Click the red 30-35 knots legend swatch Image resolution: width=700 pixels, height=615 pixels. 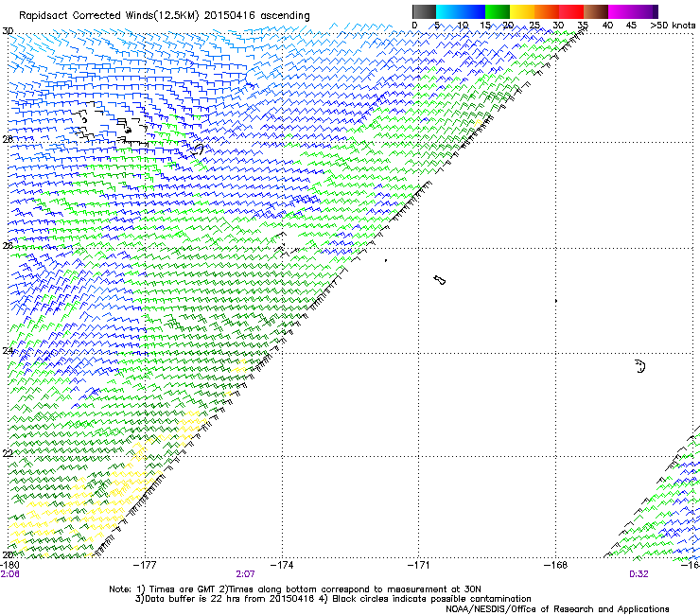571,11
